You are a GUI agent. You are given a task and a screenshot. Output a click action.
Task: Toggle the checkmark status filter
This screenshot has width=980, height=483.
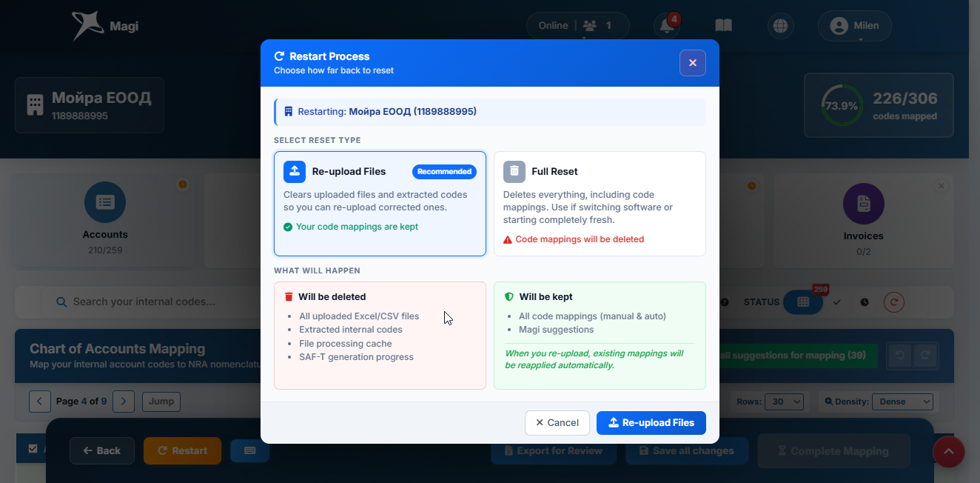837,302
